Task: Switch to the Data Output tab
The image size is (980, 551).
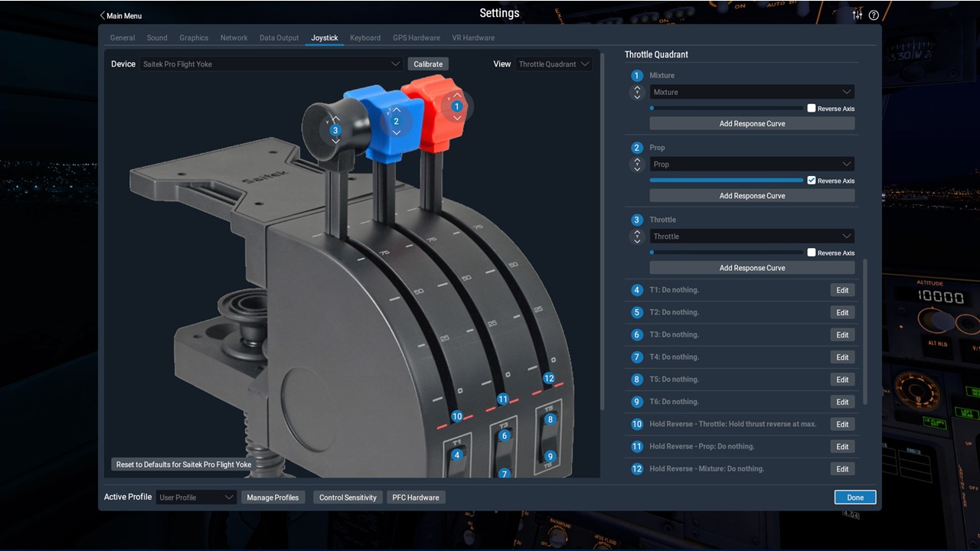Action: tap(279, 37)
